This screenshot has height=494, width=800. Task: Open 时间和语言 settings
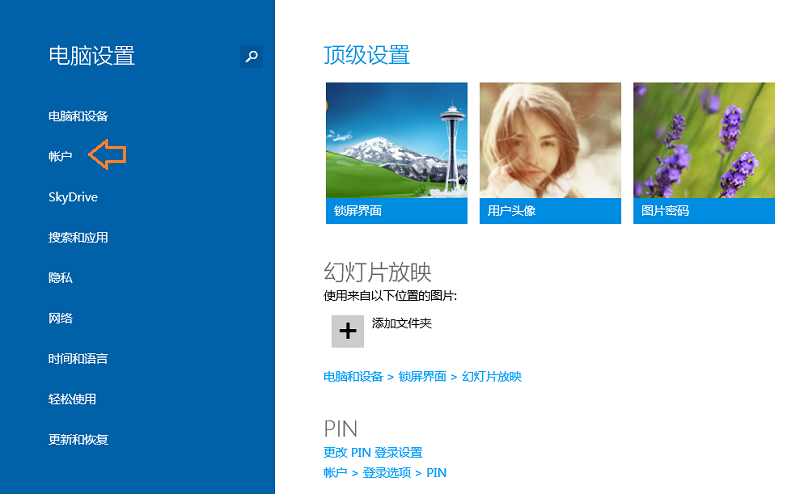pos(78,359)
